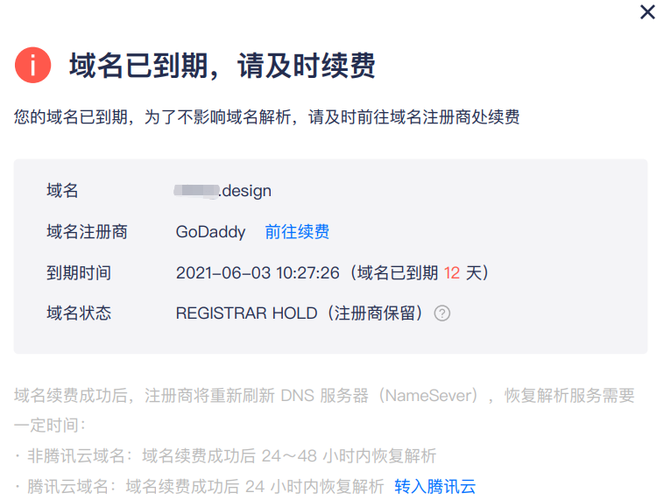Open the 转入腾讯云 transfer link
664x500 pixels.
435,486
